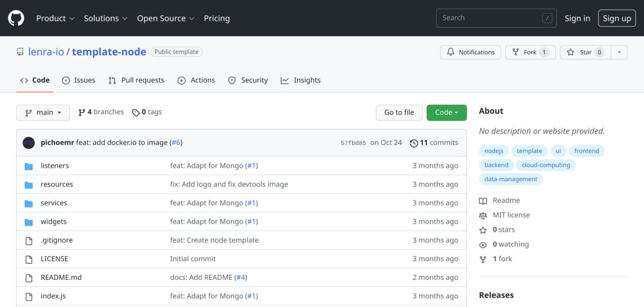Screen dimensions: 644x307
Task: Open the 'Initial commit' message link
Action: pos(193,259)
